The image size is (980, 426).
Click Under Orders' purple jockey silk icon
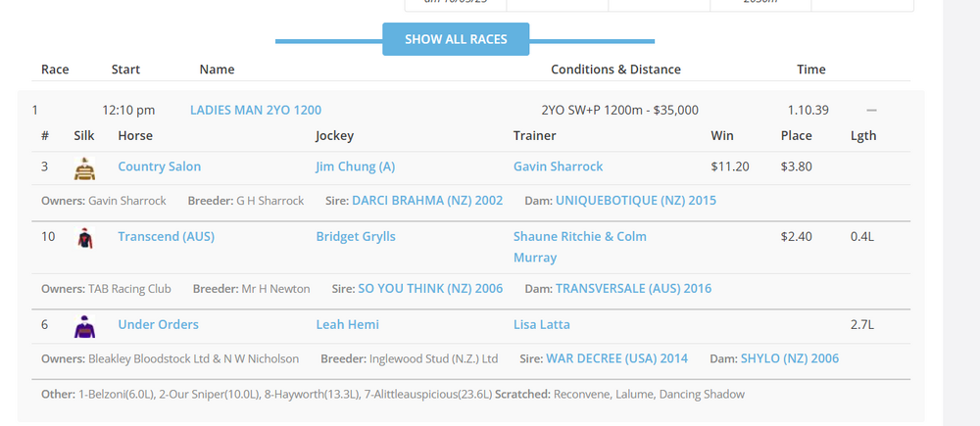[x=85, y=326]
